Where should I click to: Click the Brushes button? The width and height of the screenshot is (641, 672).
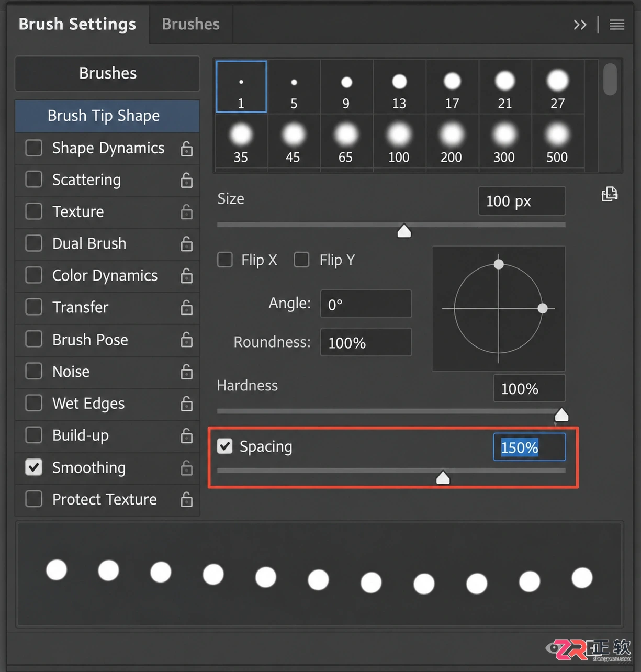click(107, 73)
